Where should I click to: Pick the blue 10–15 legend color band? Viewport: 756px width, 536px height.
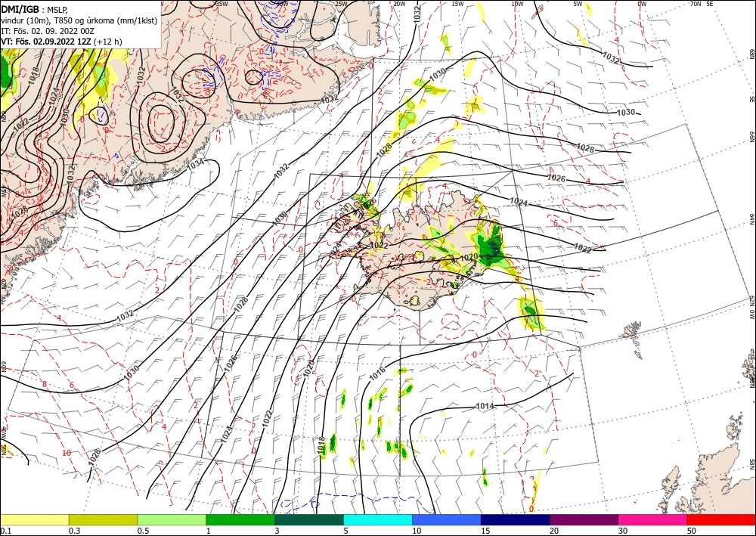pyautogui.click(x=447, y=519)
